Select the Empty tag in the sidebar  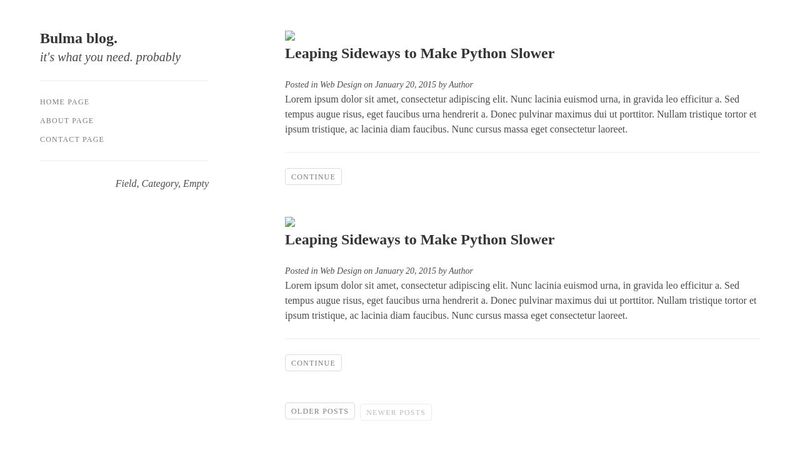(196, 184)
